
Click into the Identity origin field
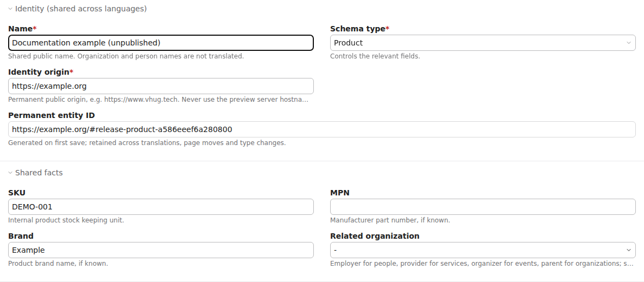(160, 86)
